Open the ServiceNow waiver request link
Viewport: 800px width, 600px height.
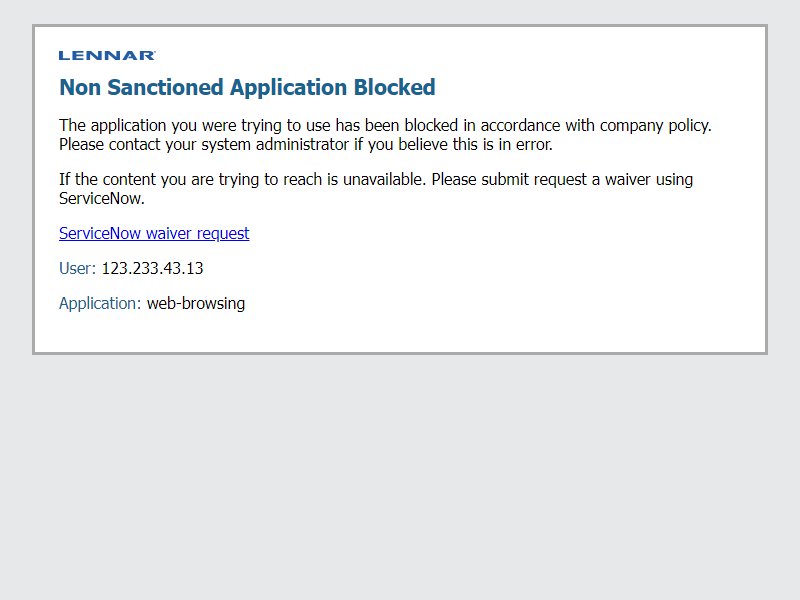[154, 233]
